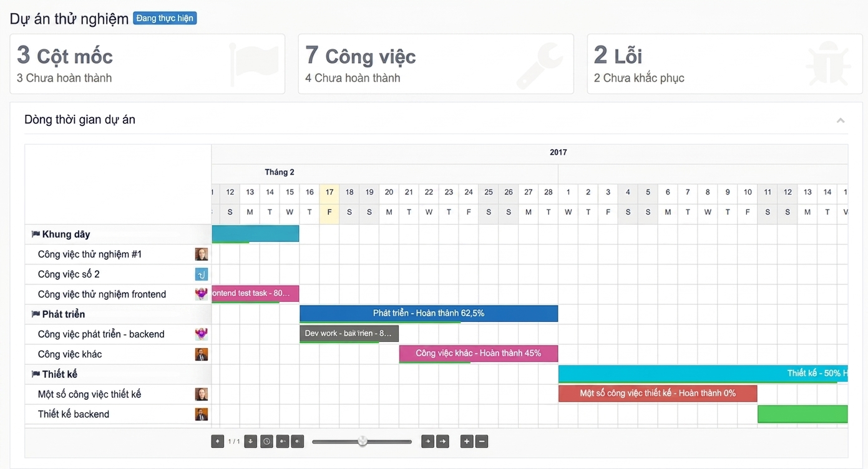Open the 2 Lỗi summary card
The height and width of the screenshot is (469, 868).
tap(724, 64)
